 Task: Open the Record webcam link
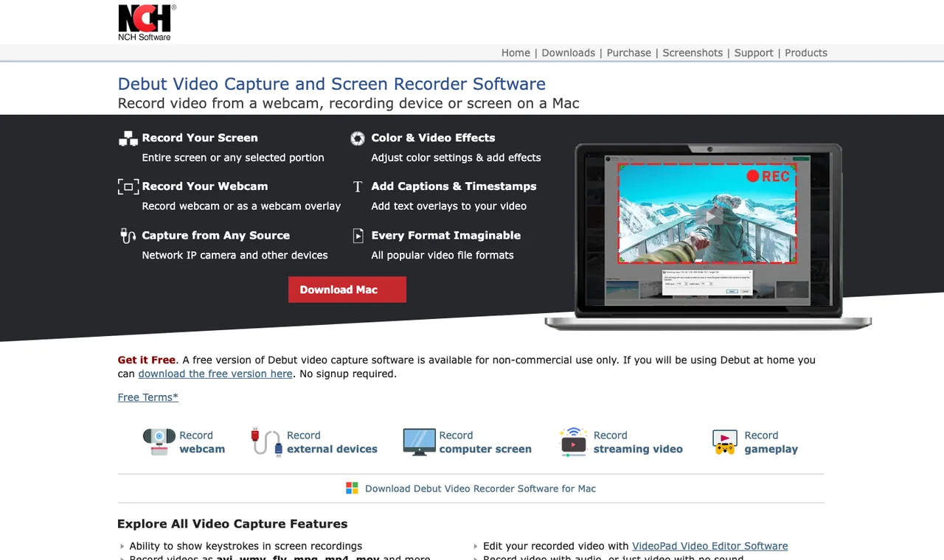coord(202,442)
